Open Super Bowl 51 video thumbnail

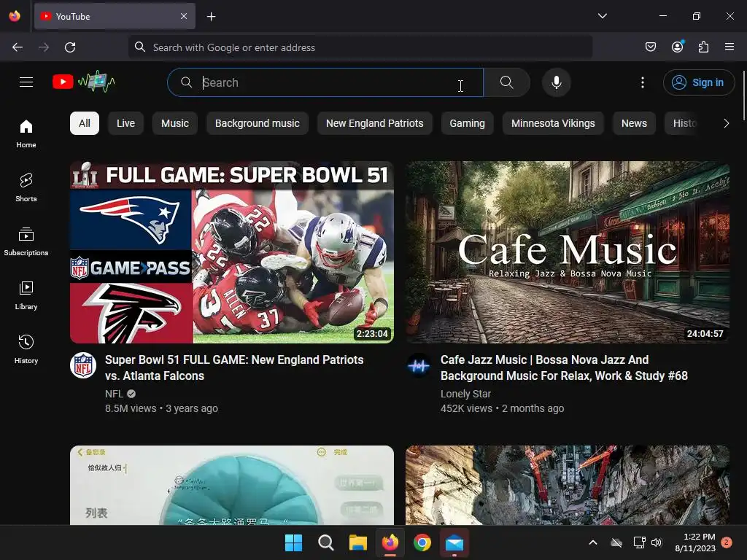point(232,252)
